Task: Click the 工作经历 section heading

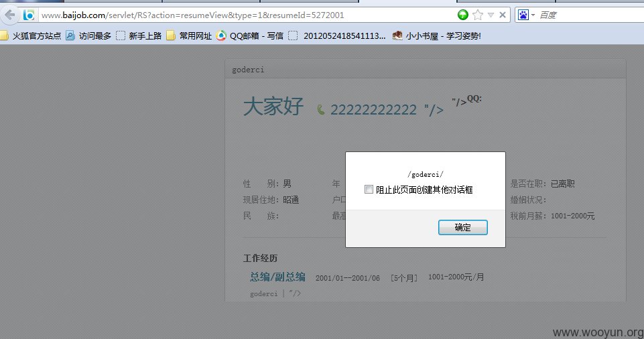Action: pos(261,258)
